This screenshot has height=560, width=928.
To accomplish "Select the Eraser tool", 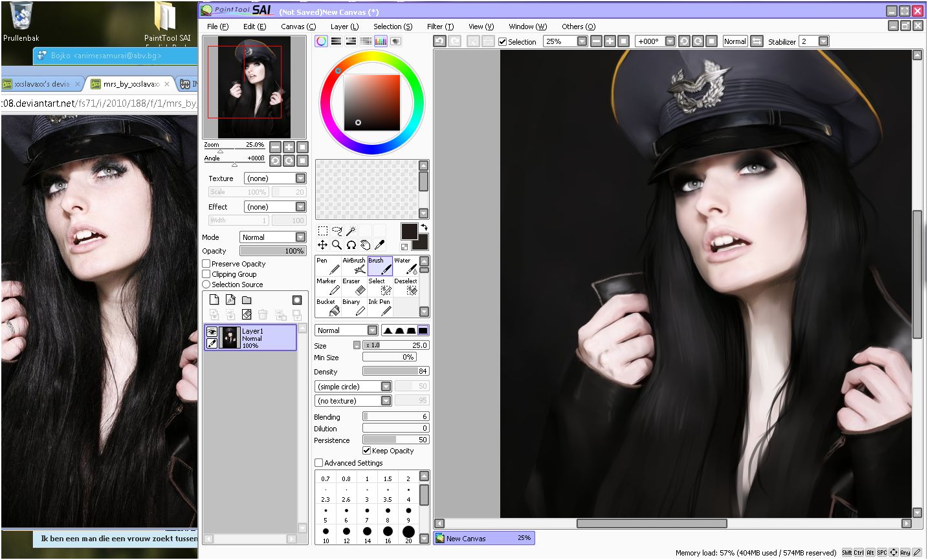I will point(354,286).
